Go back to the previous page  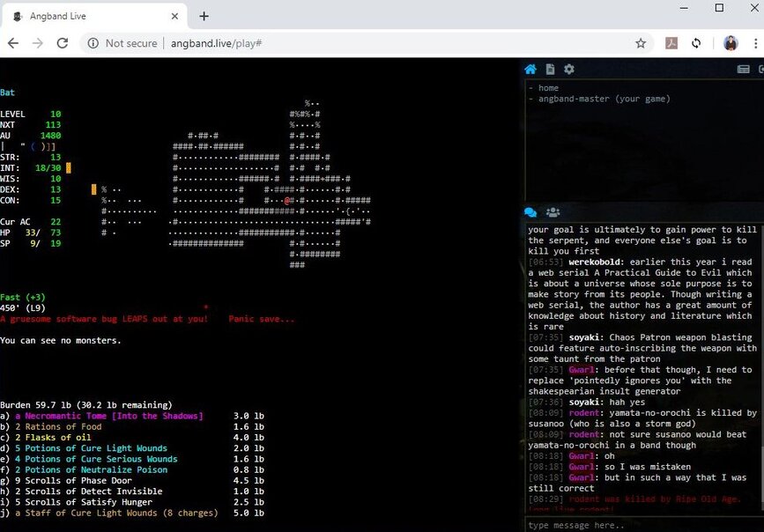tap(13, 43)
